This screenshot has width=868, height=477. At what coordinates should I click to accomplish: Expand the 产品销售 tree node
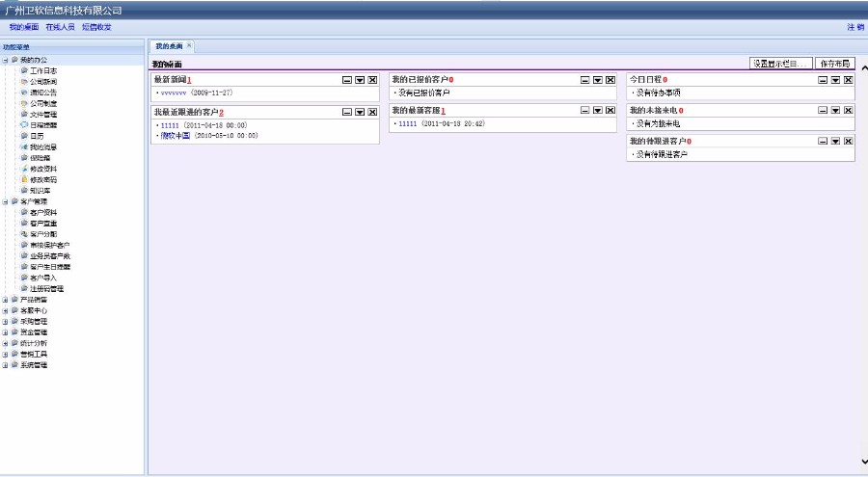[6, 300]
